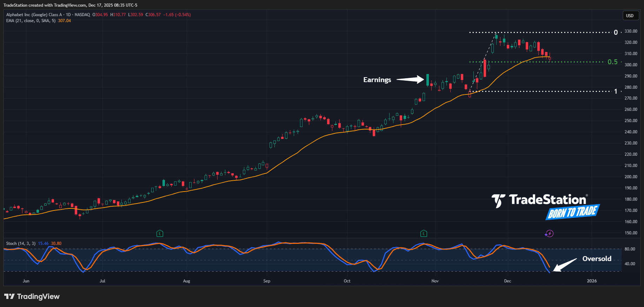The image size is (644, 307).
Task: Click the latest earnings E marker icon
Action: point(424,233)
